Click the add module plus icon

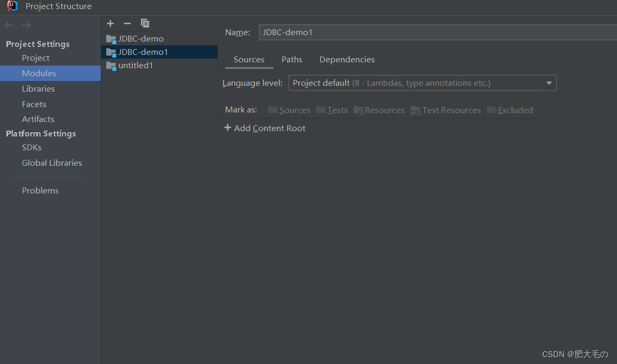(110, 23)
